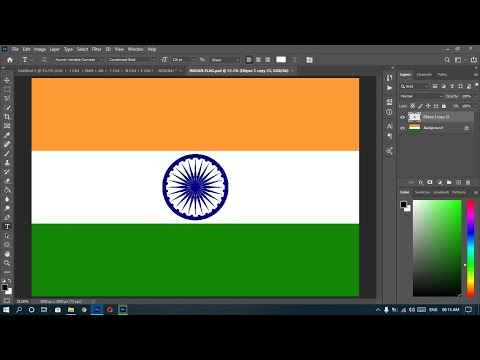480x360 pixels.
Task: Select the Hand tool
Action: (x=7, y=254)
